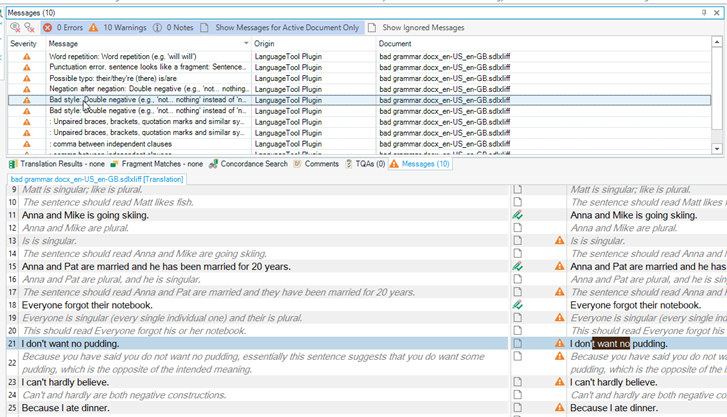Click the first ignore-message icon in Messages toolbar
The height and width of the screenshot is (417, 727).
coord(15,28)
